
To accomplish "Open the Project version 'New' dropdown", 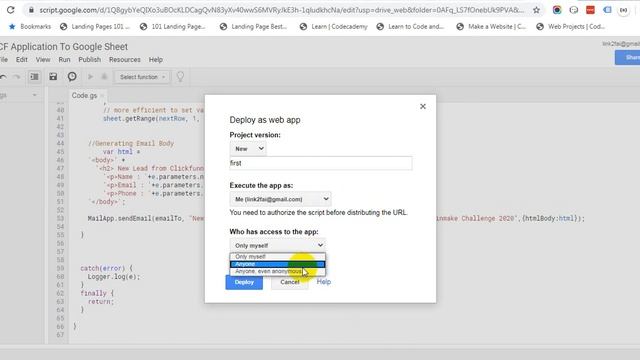I will click(249, 149).
